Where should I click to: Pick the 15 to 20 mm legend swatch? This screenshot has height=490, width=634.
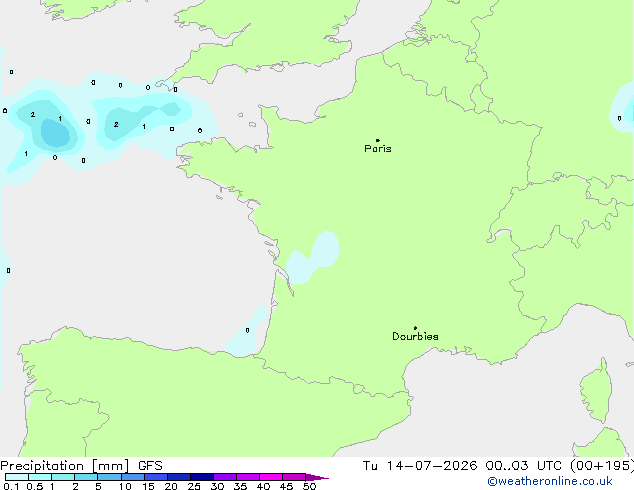click(x=155, y=477)
